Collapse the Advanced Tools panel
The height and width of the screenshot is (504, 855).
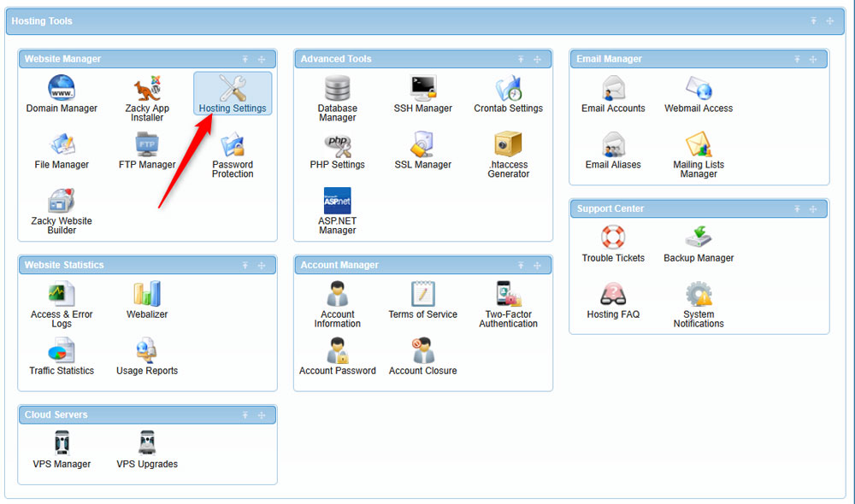pos(522,58)
